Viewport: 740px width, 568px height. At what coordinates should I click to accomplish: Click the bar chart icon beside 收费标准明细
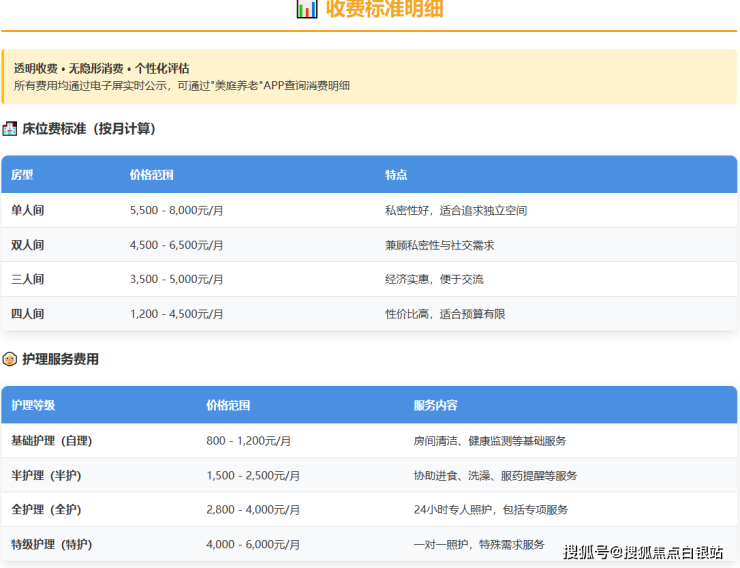(307, 10)
